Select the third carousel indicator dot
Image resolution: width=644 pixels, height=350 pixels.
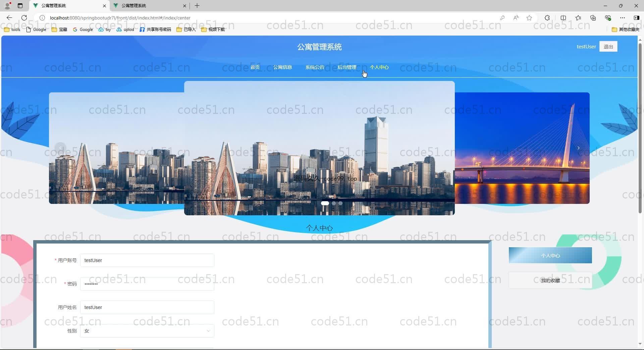[340, 203]
